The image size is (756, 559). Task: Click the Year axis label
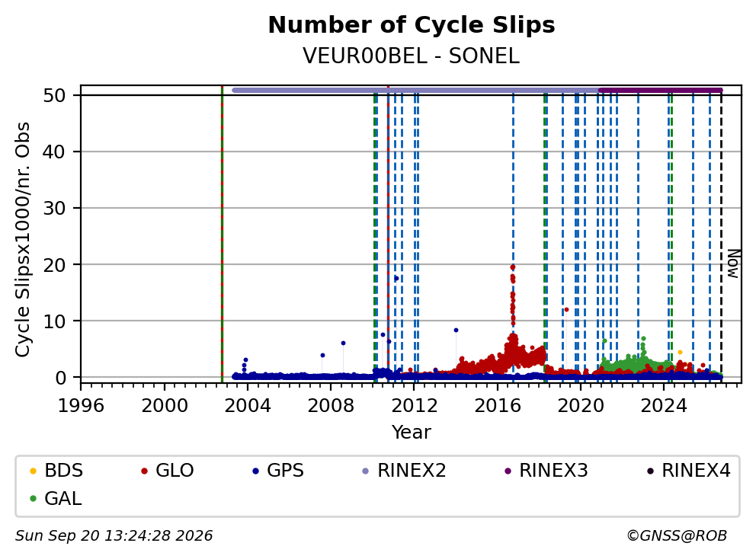412,433
